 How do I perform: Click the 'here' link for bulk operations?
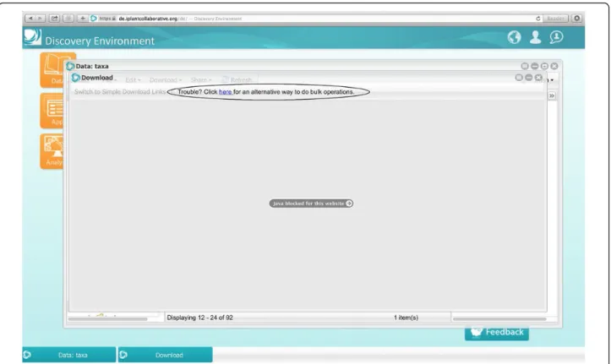click(226, 92)
